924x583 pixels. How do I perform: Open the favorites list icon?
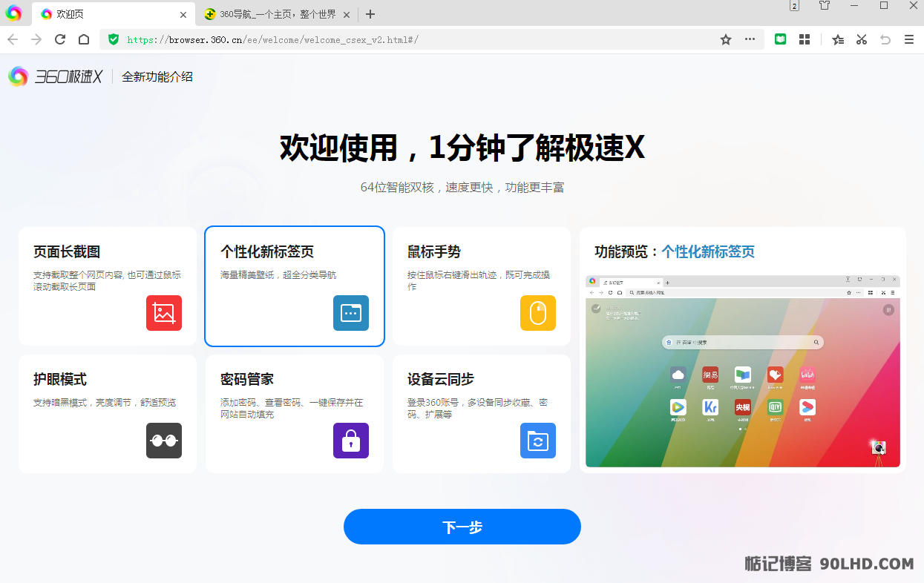tap(838, 39)
